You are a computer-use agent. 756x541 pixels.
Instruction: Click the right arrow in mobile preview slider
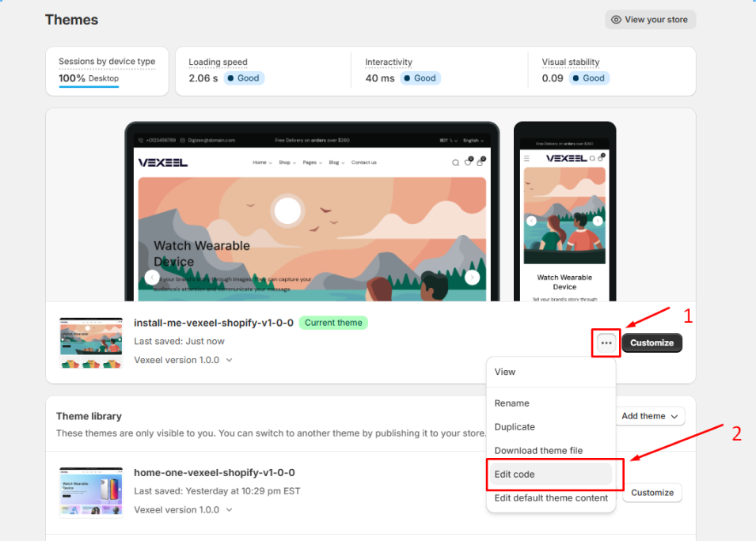point(598,221)
